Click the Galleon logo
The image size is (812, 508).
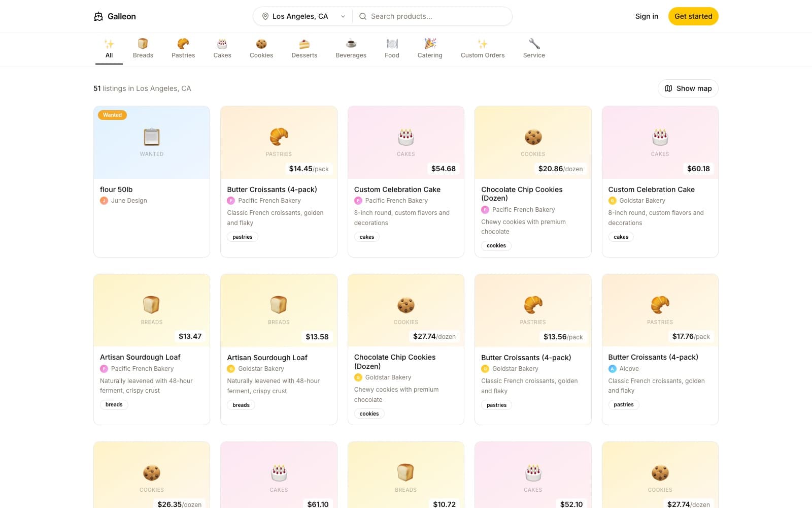pyautogui.click(x=115, y=16)
